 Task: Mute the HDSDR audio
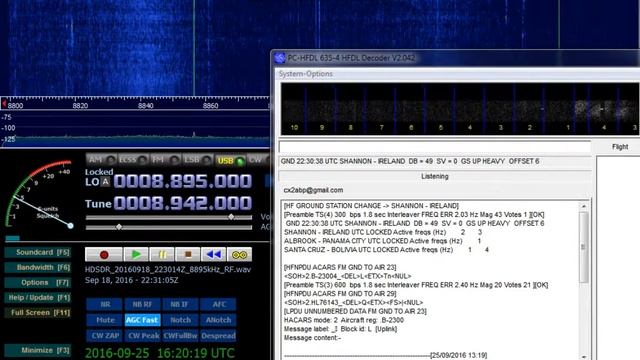[x=104, y=320]
